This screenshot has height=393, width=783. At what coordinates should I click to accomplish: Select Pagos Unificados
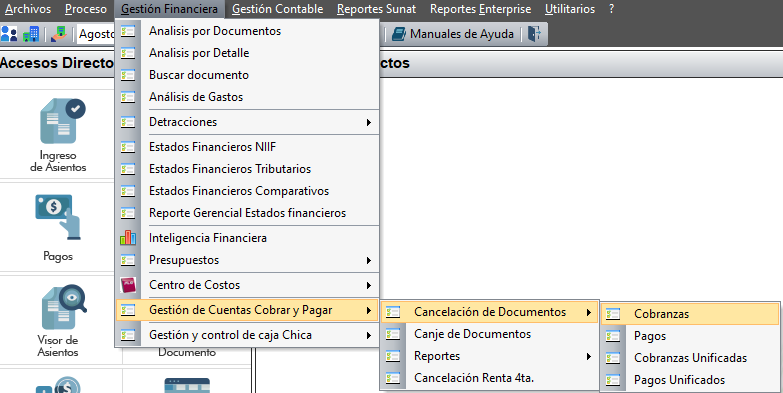[x=690, y=380]
